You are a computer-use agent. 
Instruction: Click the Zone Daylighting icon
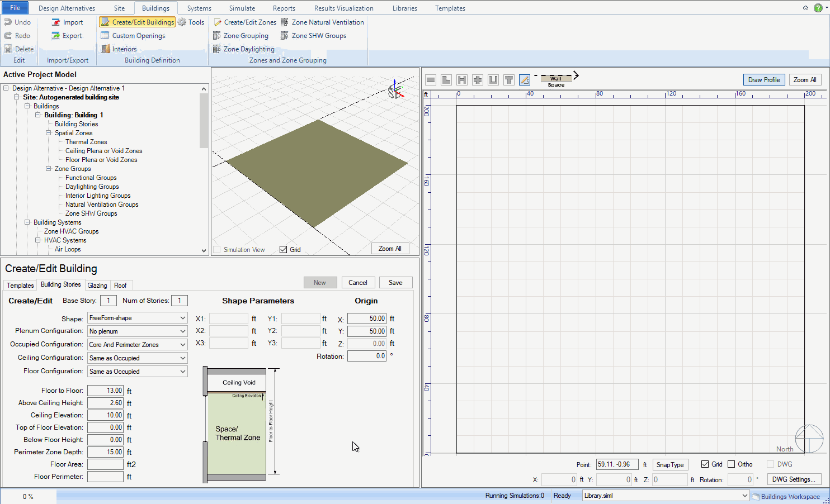click(217, 49)
